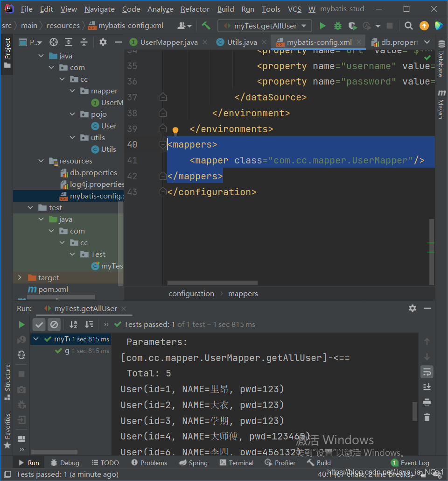Click the toolbar Stop square icon

pos(389,26)
